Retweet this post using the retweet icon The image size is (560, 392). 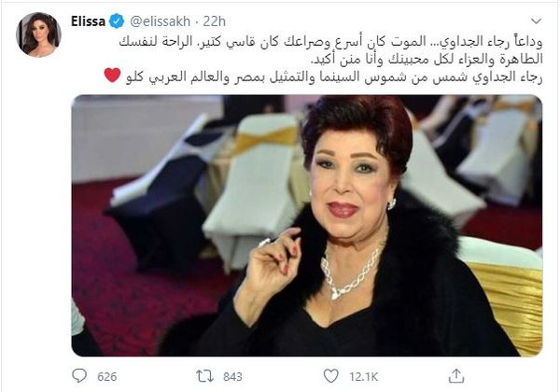point(204,376)
